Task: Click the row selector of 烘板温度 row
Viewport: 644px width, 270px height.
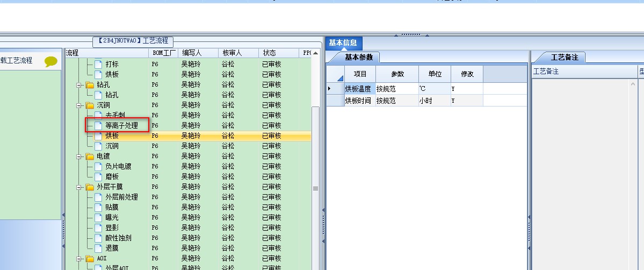Action: [x=335, y=89]
